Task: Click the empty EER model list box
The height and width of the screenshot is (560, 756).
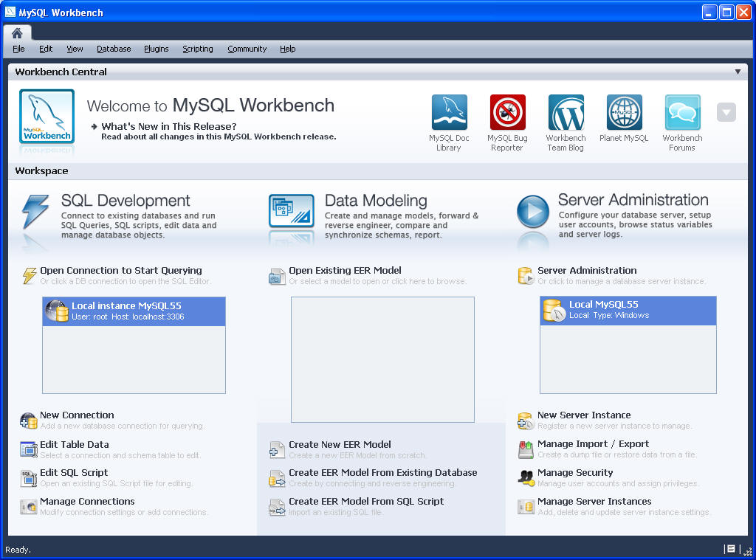Action: 382,359
